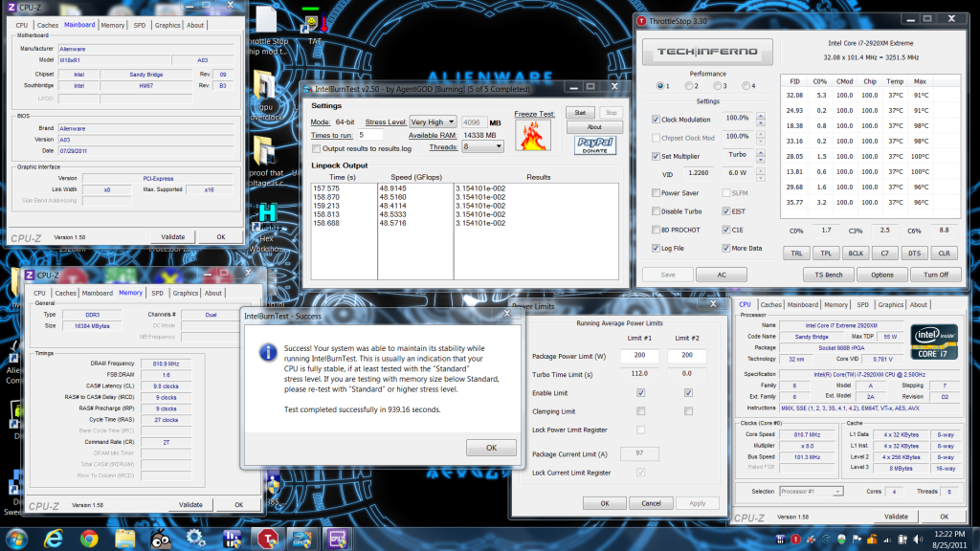Click OK in the IntelBurnTest Success dialog
Image resolution: width=980 pixels, height=551 pixels.
[491, 448]
